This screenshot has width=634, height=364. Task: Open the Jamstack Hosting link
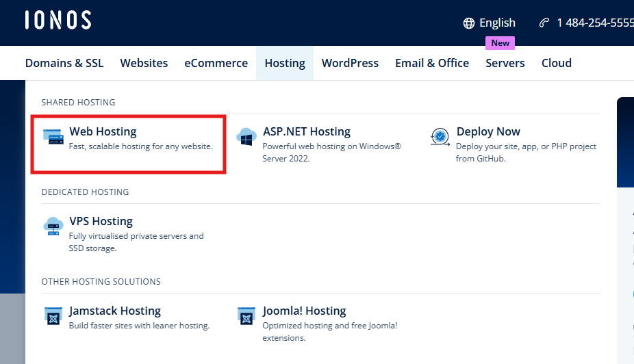pos(115,311)
